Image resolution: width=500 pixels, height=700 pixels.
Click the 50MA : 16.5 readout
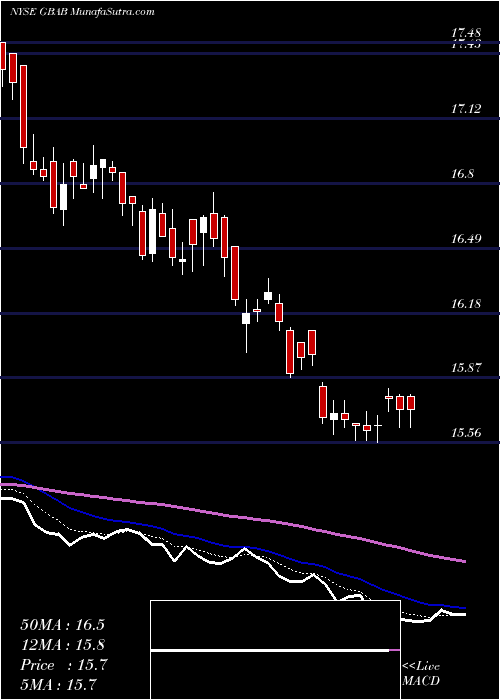pos(62,625)
